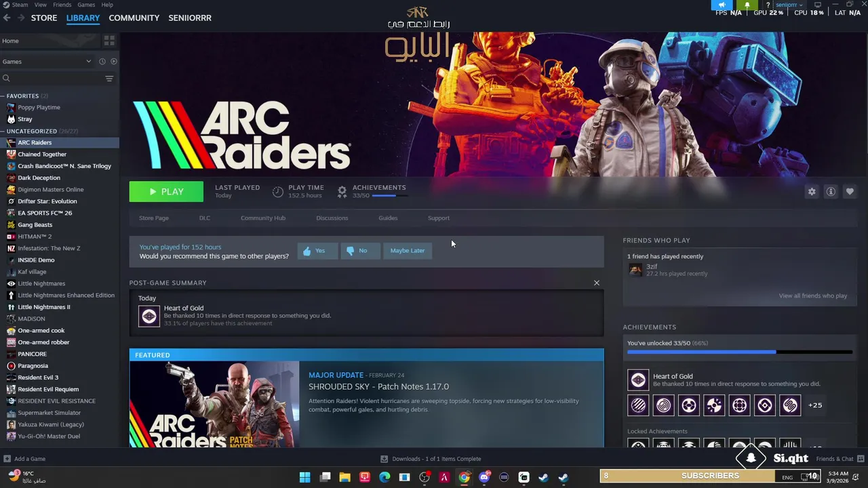
Task: Open the Guides link
Action: point(388,218)
